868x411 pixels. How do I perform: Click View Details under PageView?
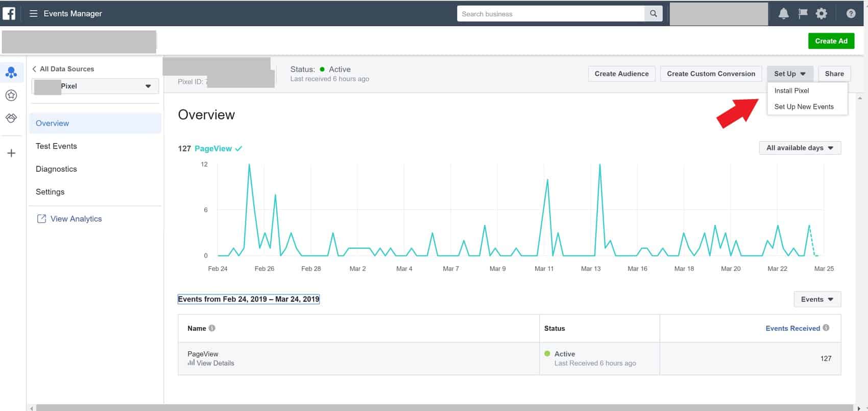215,363
